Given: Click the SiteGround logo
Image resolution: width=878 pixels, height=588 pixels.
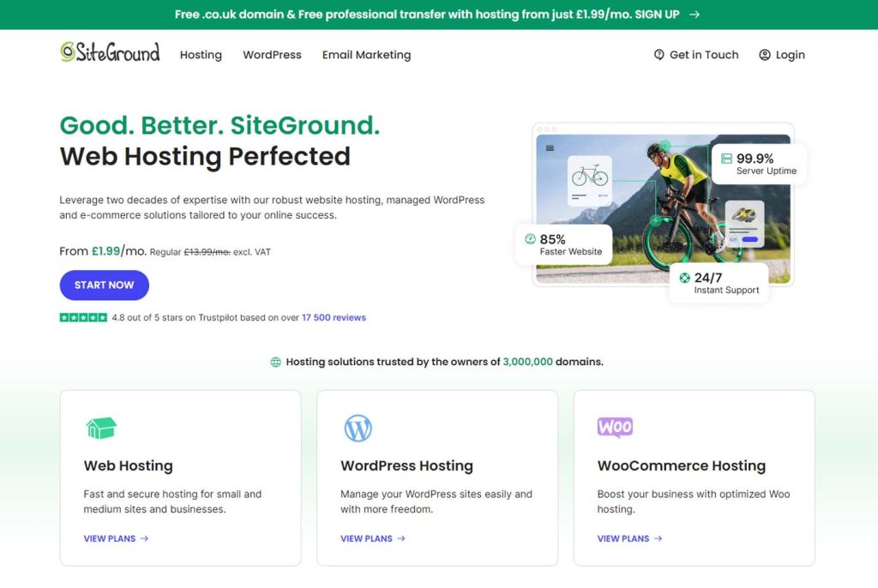Looking at the screenshot, I should tap(109, 53).
